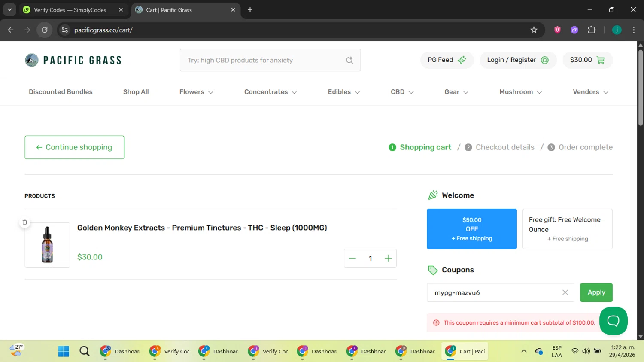
Task: Open a new browser tab
Action: 250,10
